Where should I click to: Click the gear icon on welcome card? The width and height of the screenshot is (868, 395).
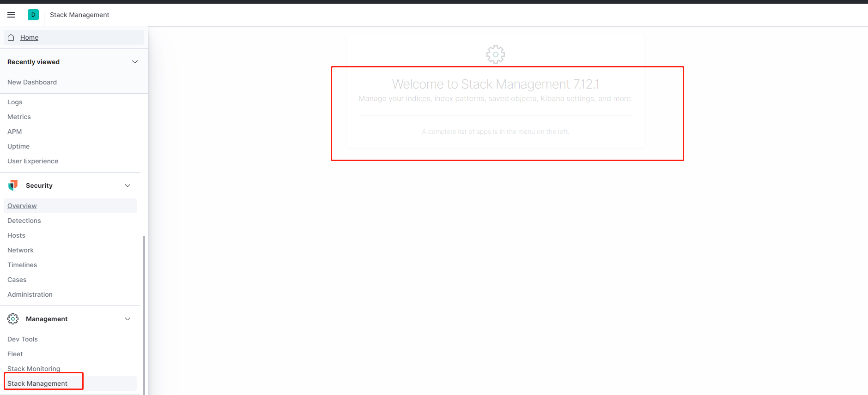pos(496,54)
